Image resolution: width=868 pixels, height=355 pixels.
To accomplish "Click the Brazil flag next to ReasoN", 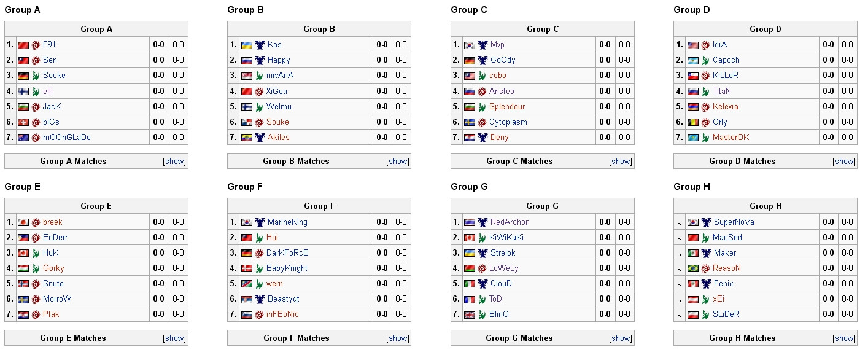I will [692, 268].
